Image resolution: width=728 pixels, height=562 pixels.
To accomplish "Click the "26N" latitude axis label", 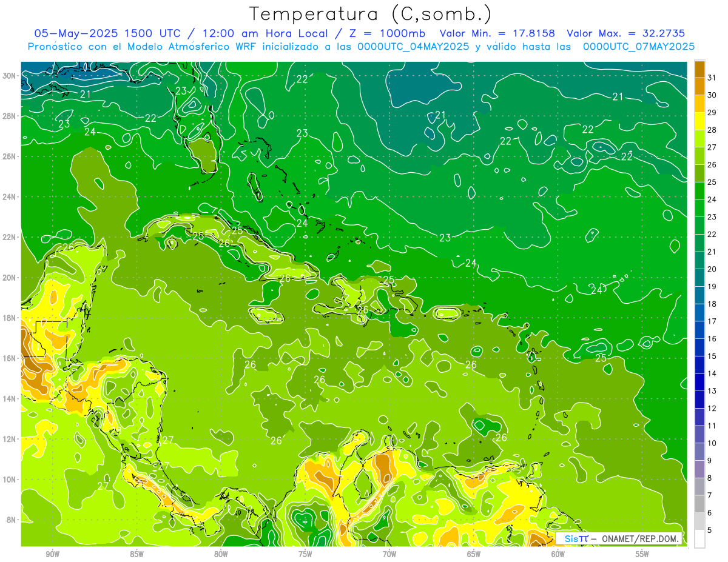I will coord(9,156).
